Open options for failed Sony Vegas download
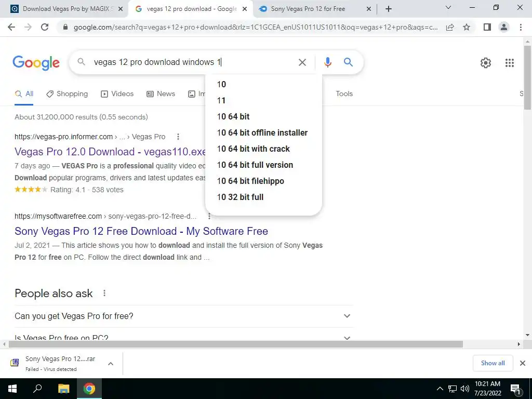The image size is (532, 399). point(110,364)
